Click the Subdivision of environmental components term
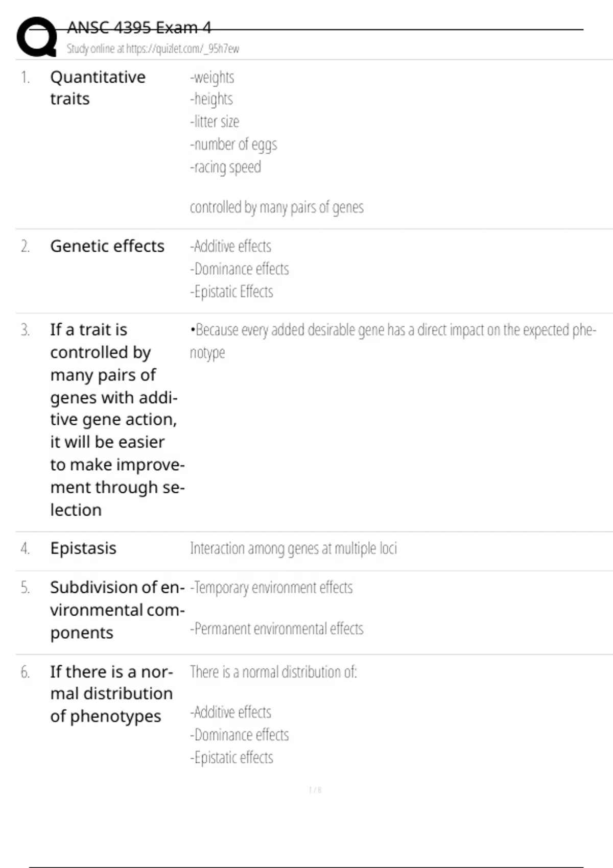Image resolution: width=613 pixels, height=868 pixels. 117,610
